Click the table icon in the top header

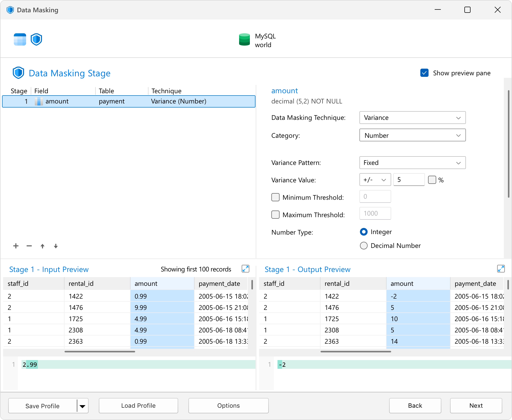(x=20, y=39)
